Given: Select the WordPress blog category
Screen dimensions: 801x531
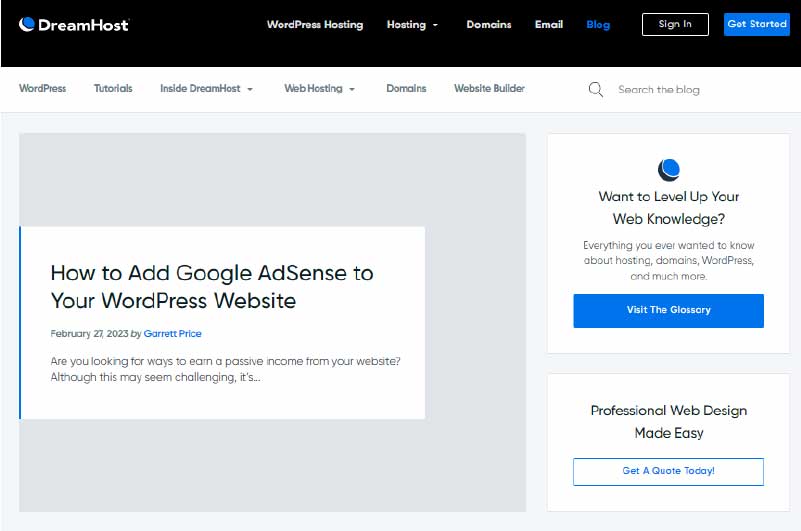Looking at the screenshot, I should 42,88.
